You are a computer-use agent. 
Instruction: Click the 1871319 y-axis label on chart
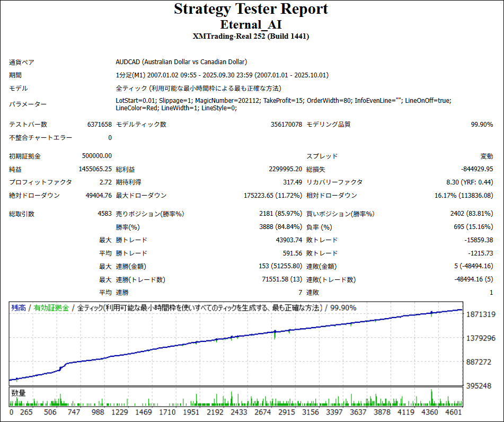(x=480, y=314)
